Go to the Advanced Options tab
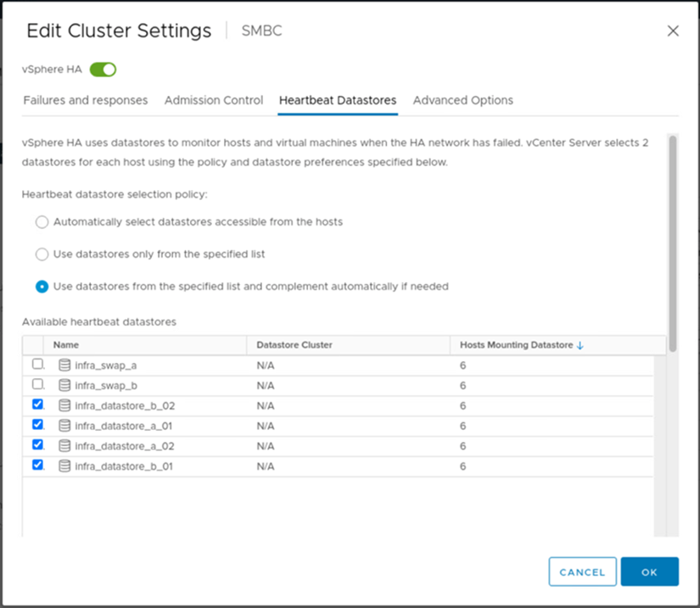The width and height of the screenshot is (700, 608). (462, 100)
